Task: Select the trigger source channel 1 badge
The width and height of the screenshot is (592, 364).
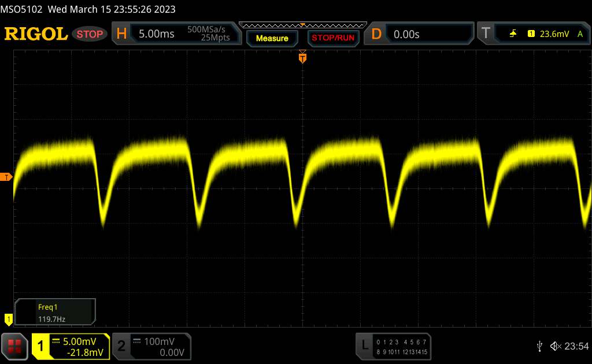Action: (531, 34)
